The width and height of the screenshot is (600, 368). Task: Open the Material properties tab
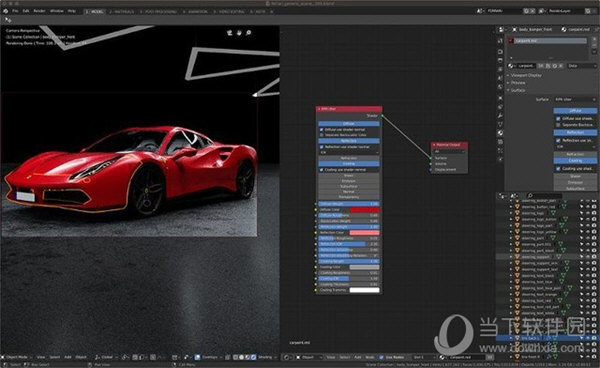[x=500, y=133]
